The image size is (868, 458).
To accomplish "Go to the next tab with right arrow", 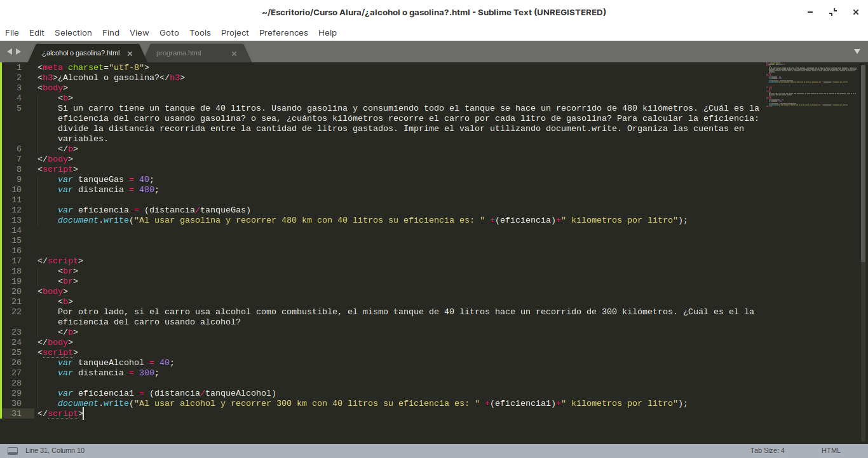I will (18, 52).
